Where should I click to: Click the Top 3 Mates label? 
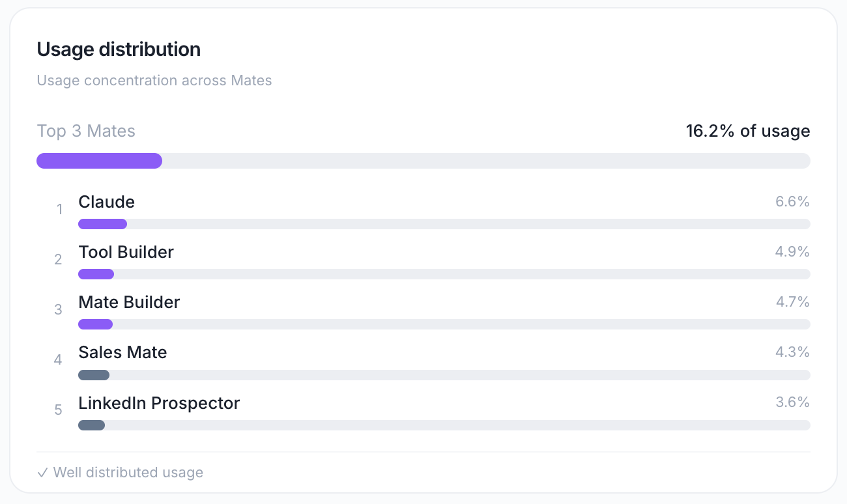[x=86, y=131]
